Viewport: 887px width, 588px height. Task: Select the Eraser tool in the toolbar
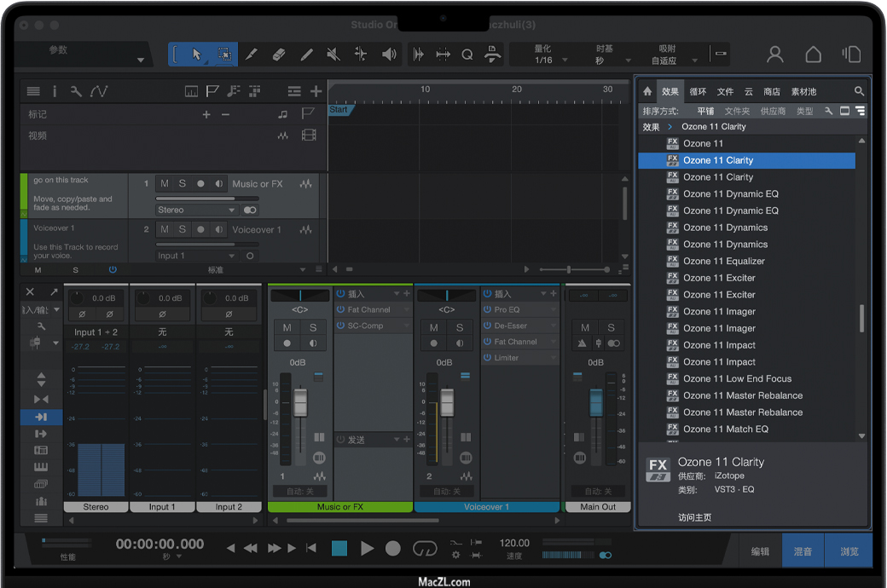tap(278, 55)
